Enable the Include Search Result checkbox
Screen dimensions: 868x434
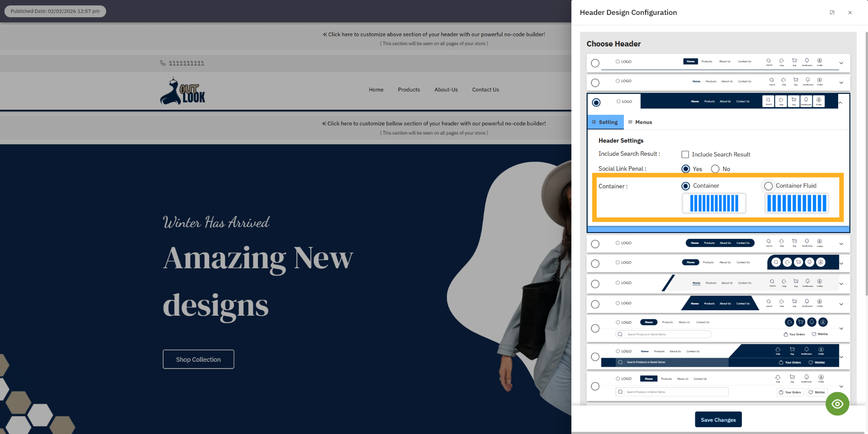685,154
